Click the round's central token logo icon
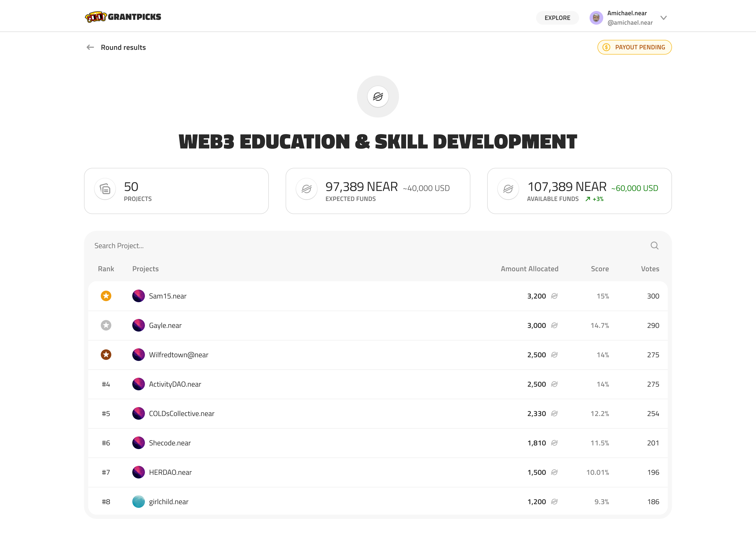This screenshot has height=554, width=756. pyautogui.click(x=378, y=97)
